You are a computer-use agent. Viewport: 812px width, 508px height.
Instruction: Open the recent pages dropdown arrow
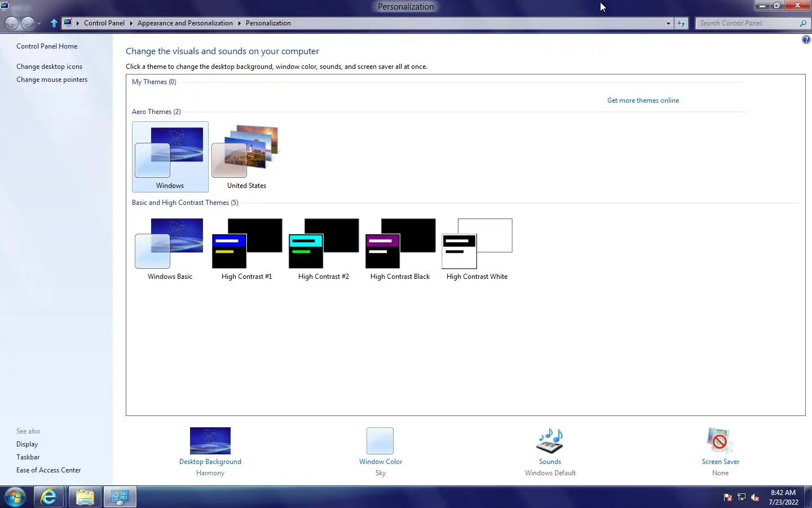tap(39, 24)
